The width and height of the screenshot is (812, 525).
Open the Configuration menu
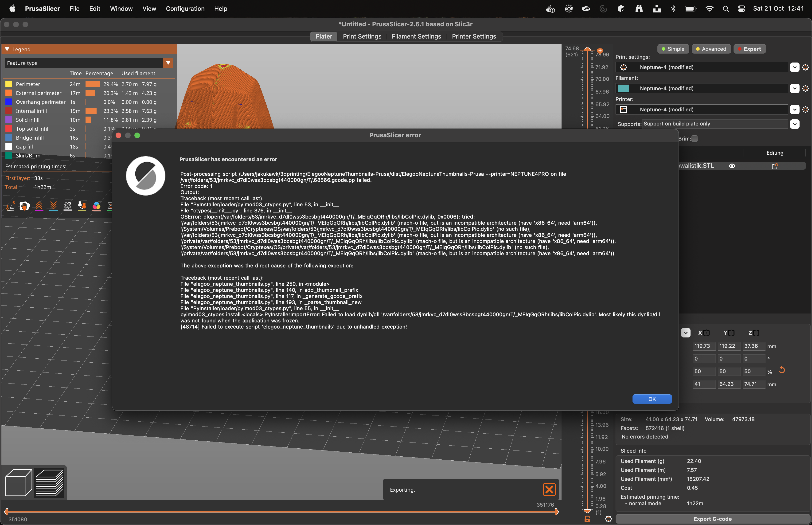185,8
